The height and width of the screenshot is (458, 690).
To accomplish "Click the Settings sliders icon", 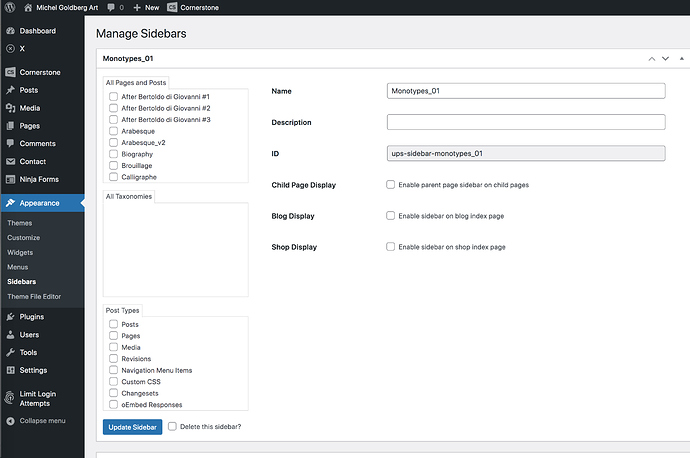I will pyautogui.click(x=11, y=370).
